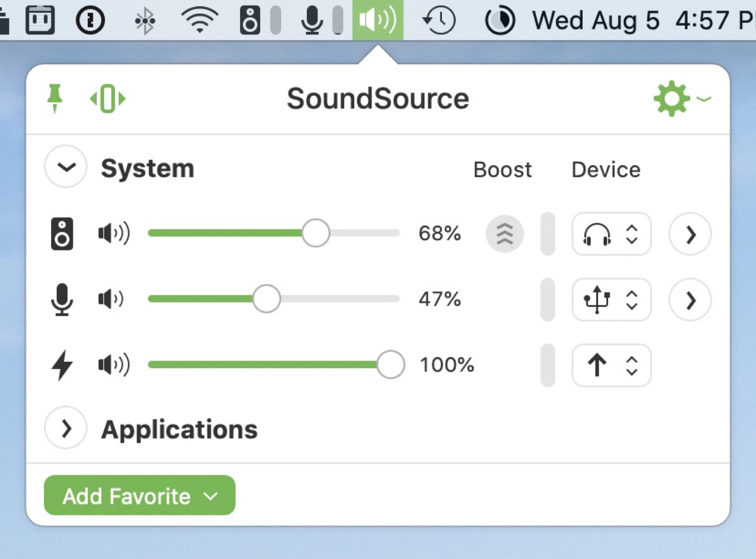Expand the Applications section

[65, 428]
